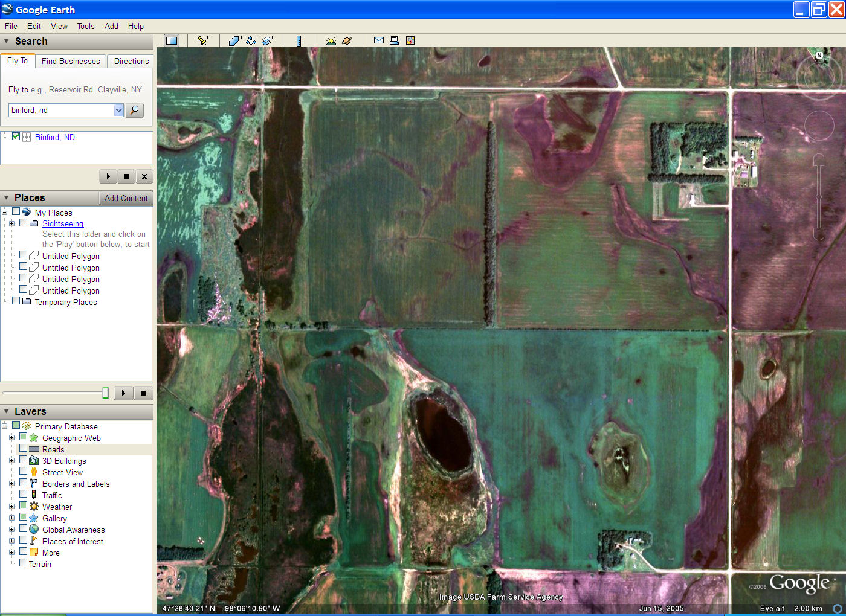Click the More layer icon

(34, 552)
